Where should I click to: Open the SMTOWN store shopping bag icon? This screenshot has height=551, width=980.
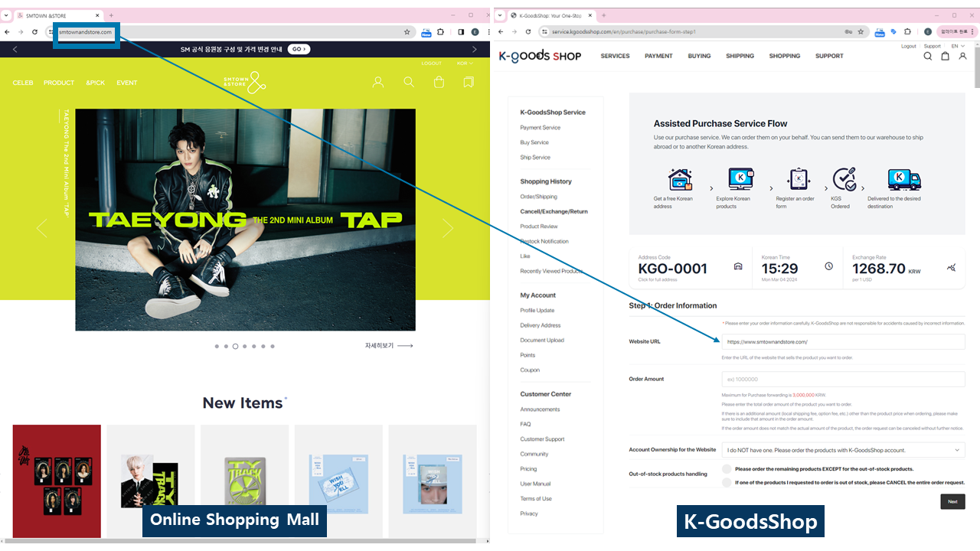click(439, 82)
